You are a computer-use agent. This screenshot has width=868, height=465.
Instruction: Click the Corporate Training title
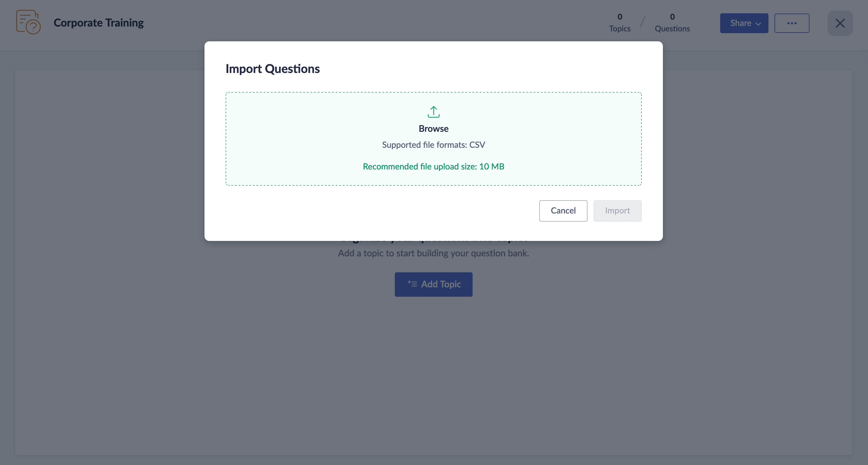click(x=98, y=23)
